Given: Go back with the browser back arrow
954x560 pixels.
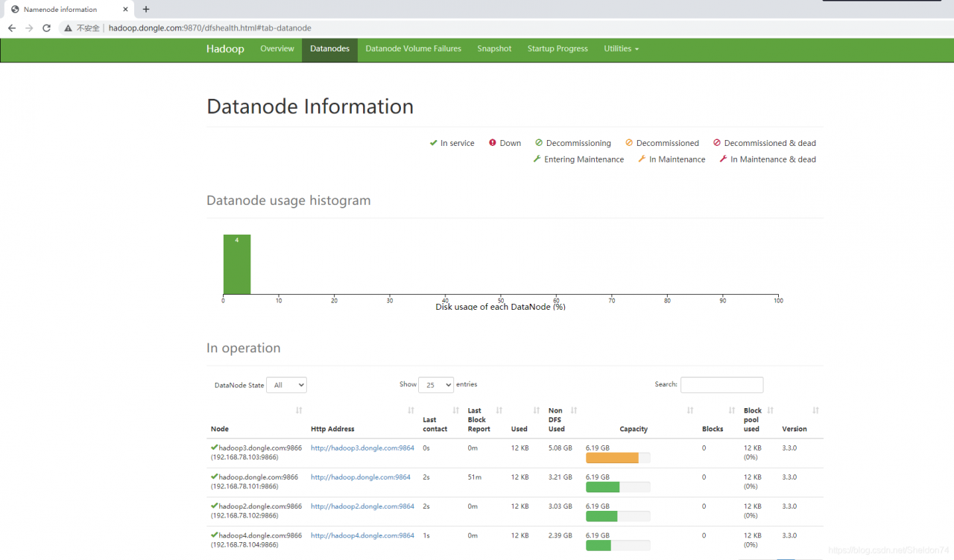Looking at the screenshot, I should pos(12,28).
